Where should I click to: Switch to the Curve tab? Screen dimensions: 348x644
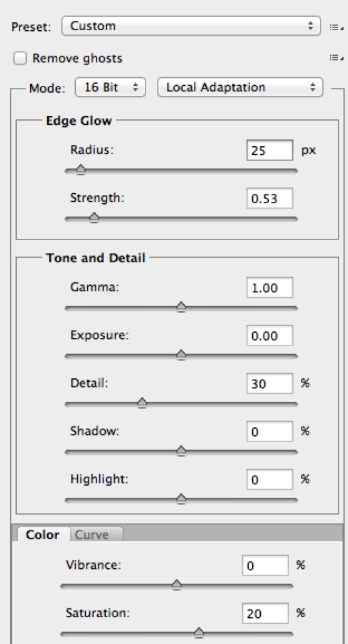pyautogui.click(x=97, y=535)
